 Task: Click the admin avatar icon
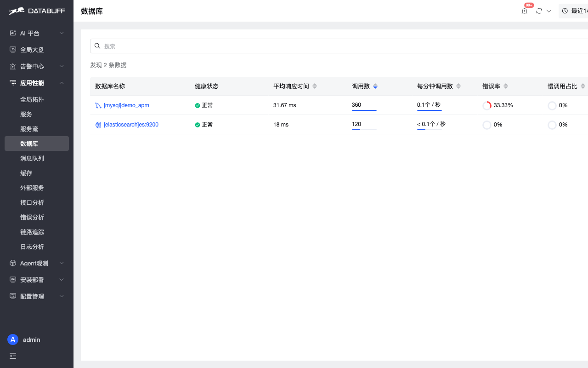pos(13,339)
